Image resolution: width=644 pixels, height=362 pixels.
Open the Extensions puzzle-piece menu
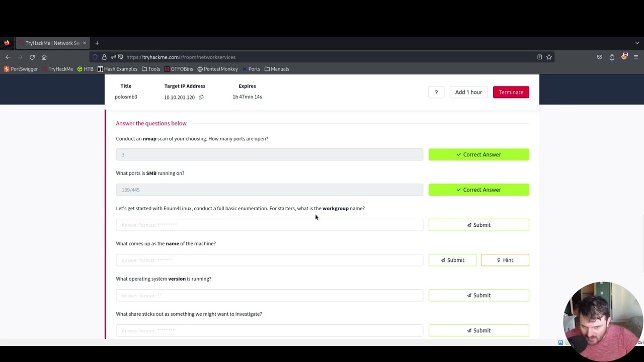pyautogui.click(x=612, y=57)
